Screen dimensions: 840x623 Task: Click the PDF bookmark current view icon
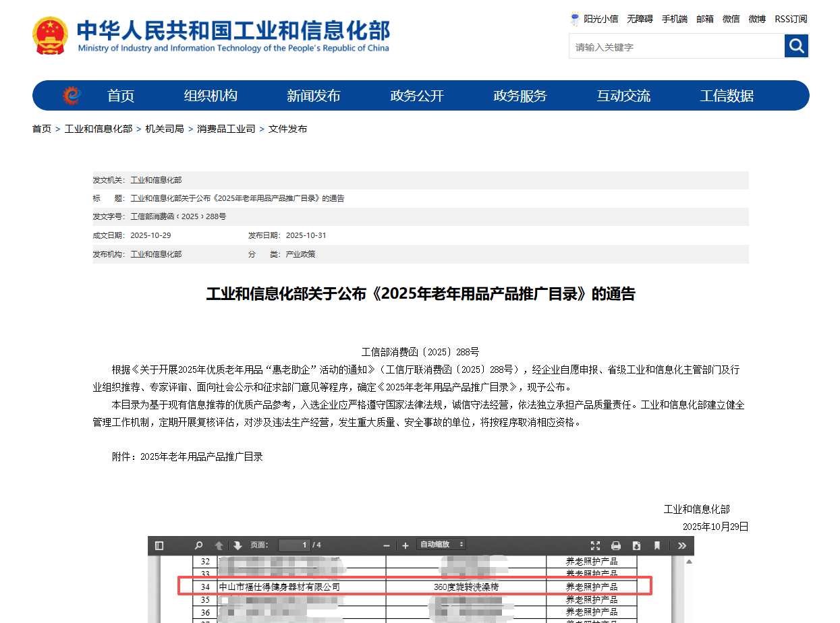point(657,545)
